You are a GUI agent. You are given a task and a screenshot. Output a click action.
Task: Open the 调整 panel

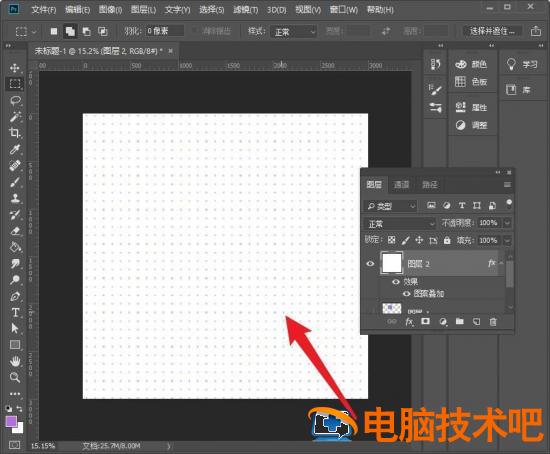click(472, 125)
